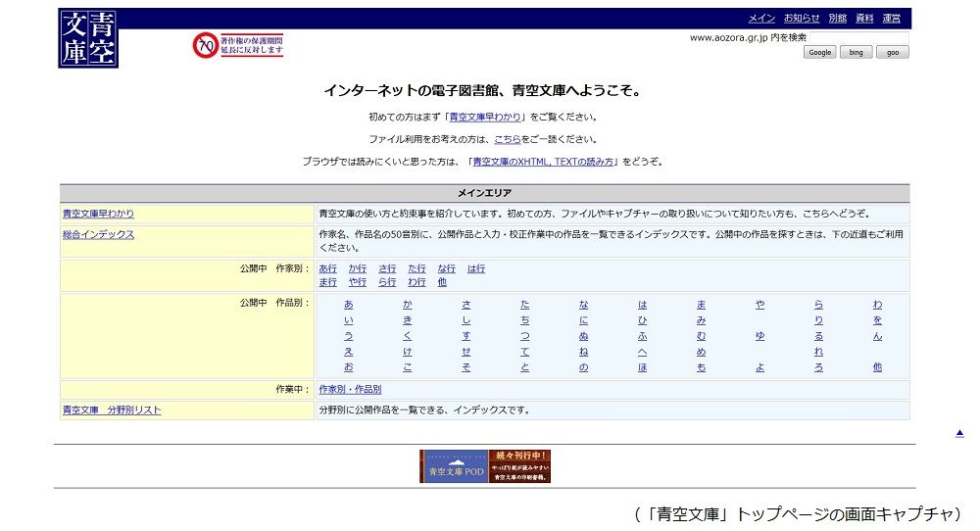Open 青空文庫 分野別リスト

(x=112, y=410)
